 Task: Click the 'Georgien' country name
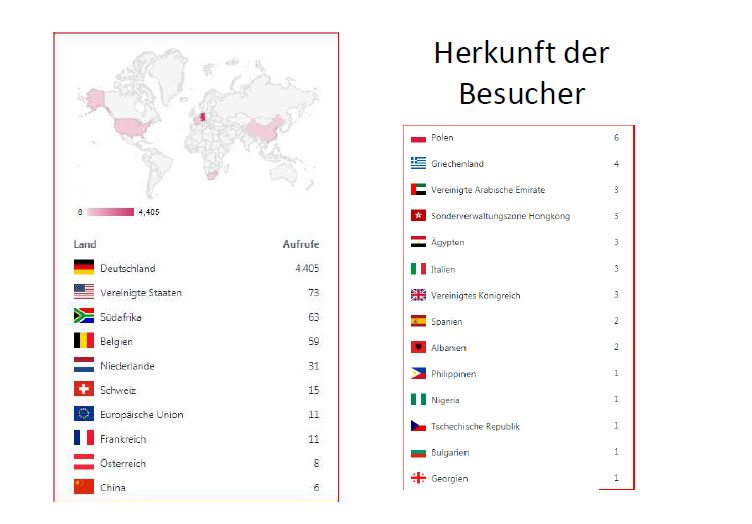(449, 479)
